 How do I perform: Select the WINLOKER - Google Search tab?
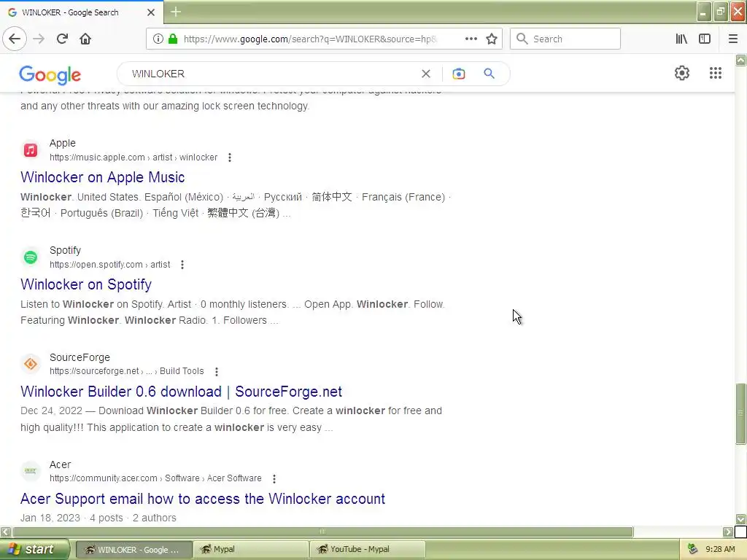click(82, 12)
